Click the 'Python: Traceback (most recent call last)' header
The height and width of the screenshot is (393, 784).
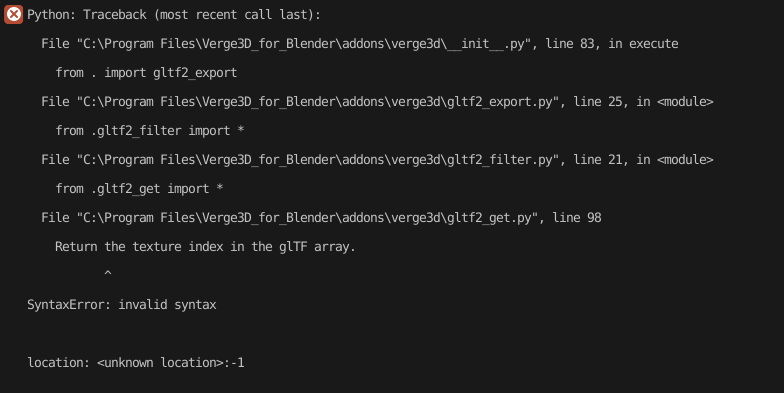pos(174,14)
